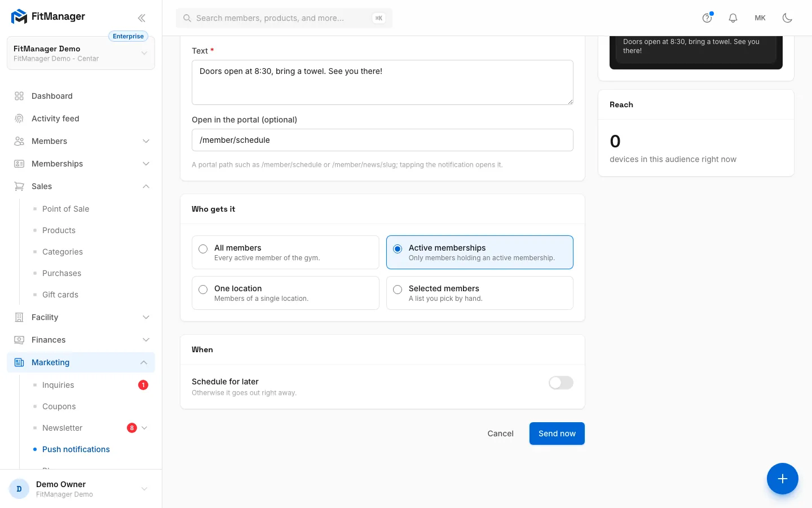Click the Finances cash icon

(x=19, y=340)
